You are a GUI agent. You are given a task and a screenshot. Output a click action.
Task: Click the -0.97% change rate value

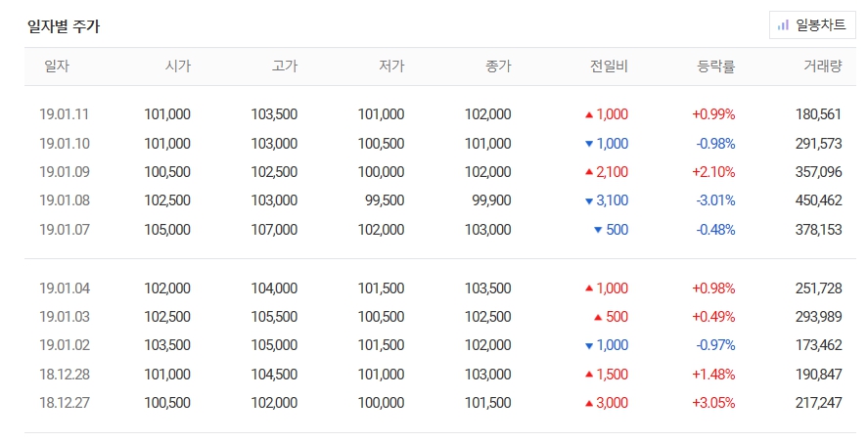point(715,345)
